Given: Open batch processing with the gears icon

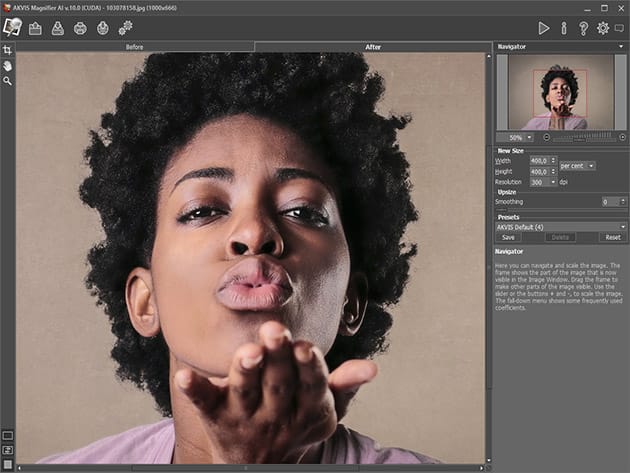Looking at the screenshot, I should (x=125, y=28).
